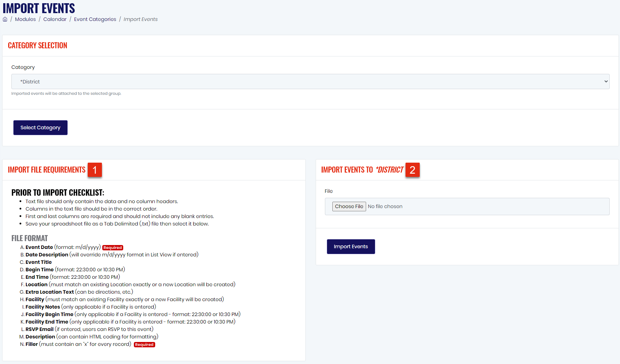The image size is (620, 364).
Task: Click 'Text file should only contain' bullet
Action: (x=102, y=201)
